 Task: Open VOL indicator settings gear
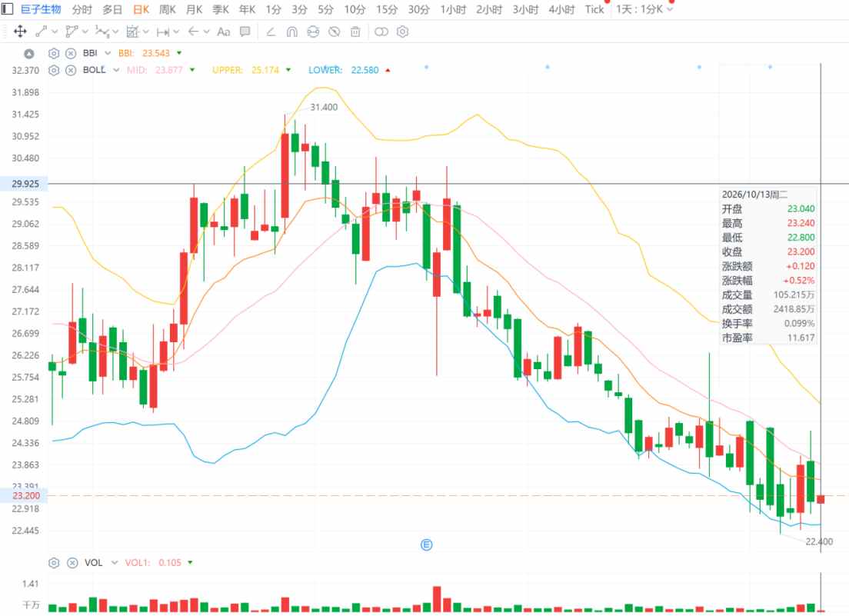[x=54, y=563]
